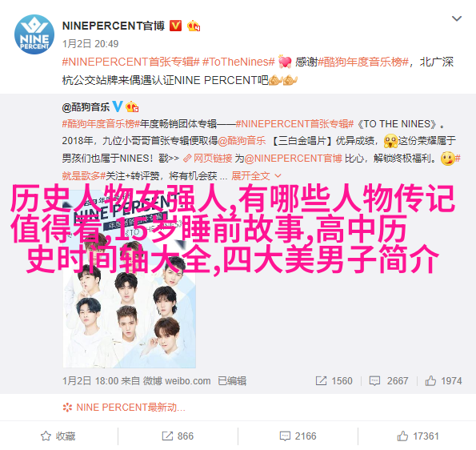The height and width of the screenshot is (450, 476).
Task: Open the NINE PERCENT album poster image
Action: 130,278
